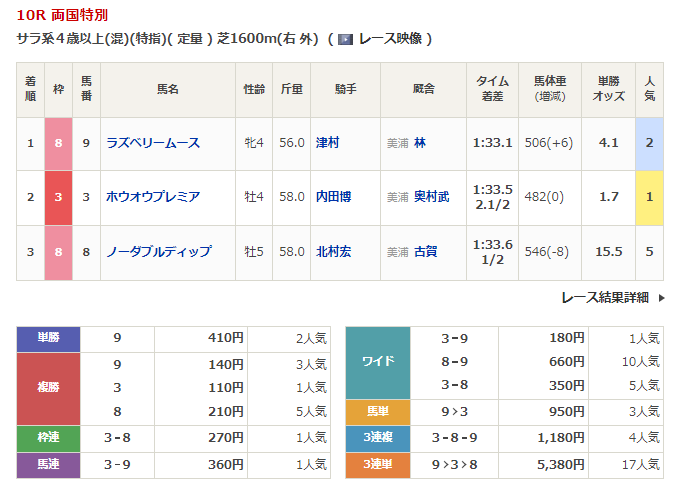The image size is (681, 489).
Task: Click the race video icon
Action: [345, 39]
